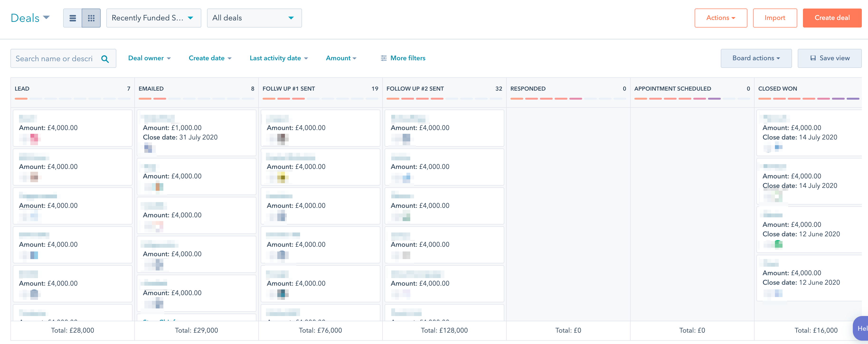The image size is (868, 344).
Task: Click the Import button
Action: [x=775, y=18]
